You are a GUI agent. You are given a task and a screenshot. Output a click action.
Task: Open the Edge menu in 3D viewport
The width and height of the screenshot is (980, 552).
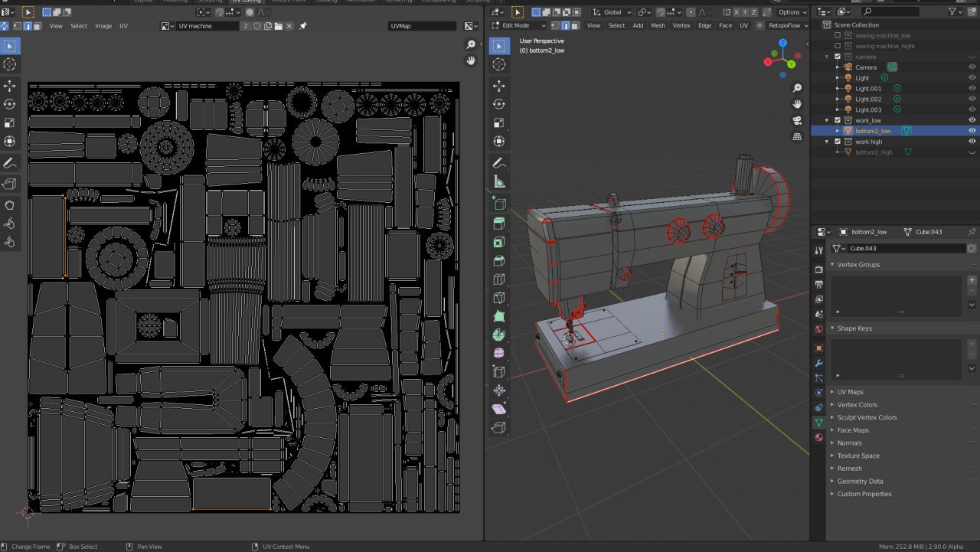point(704,25)
